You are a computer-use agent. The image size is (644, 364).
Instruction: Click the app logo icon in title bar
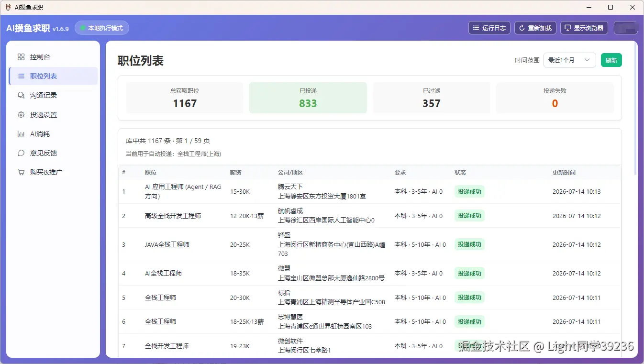pyautogui.click(x=8, y=7)
